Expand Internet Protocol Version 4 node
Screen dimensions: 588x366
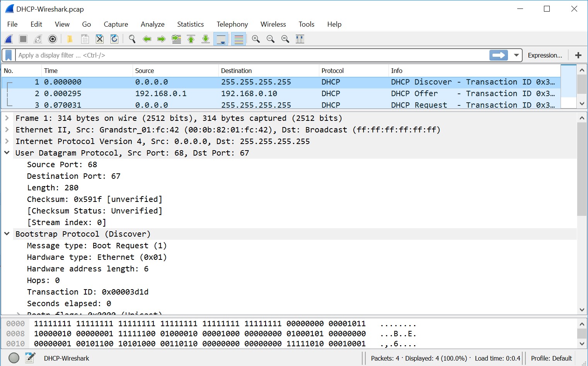coord(7,141)
